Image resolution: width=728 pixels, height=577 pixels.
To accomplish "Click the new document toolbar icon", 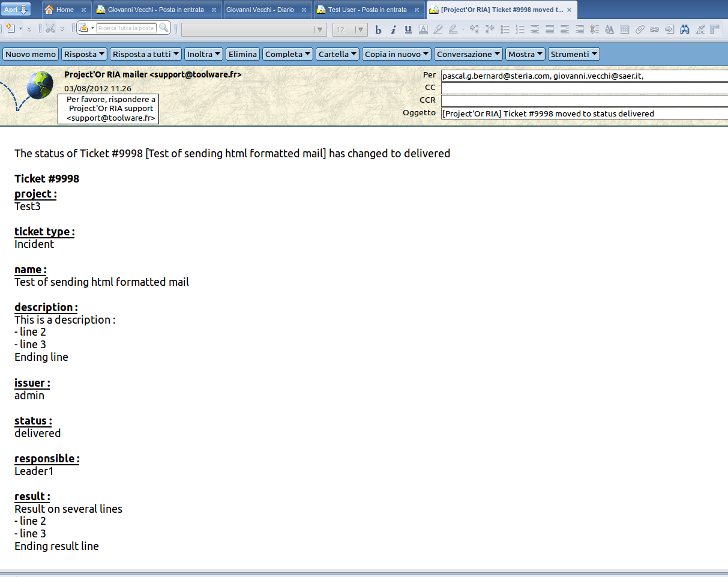I will coord(11,28).
